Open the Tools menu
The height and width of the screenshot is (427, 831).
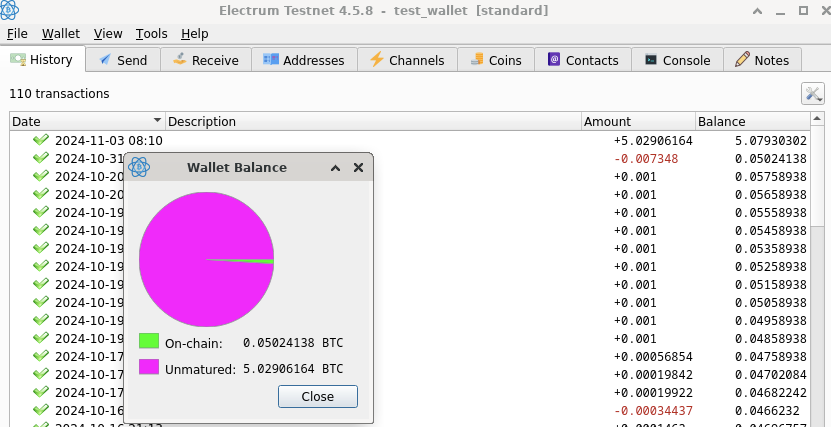click(152, 34)
